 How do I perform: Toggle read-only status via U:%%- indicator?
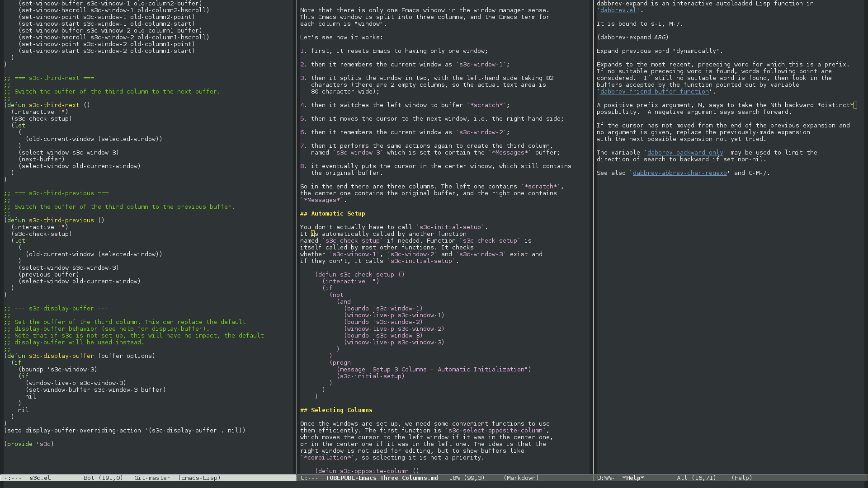(x=606, y=478)
